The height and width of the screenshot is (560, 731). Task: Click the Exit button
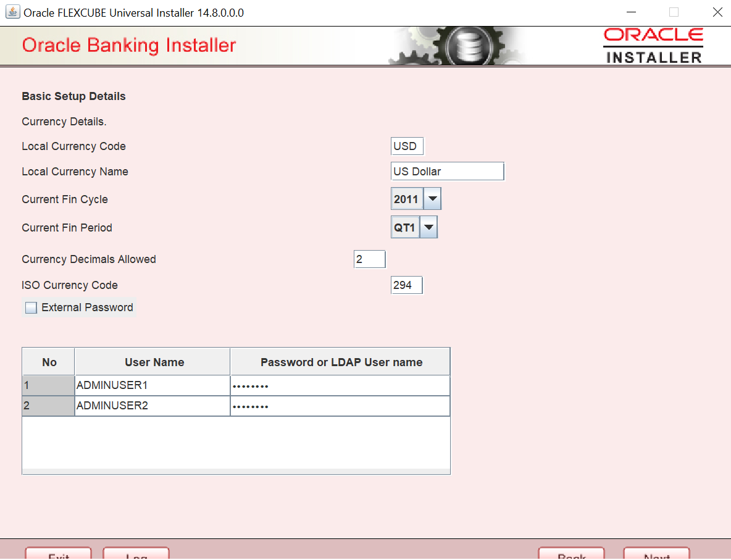(x=58, y=554)
